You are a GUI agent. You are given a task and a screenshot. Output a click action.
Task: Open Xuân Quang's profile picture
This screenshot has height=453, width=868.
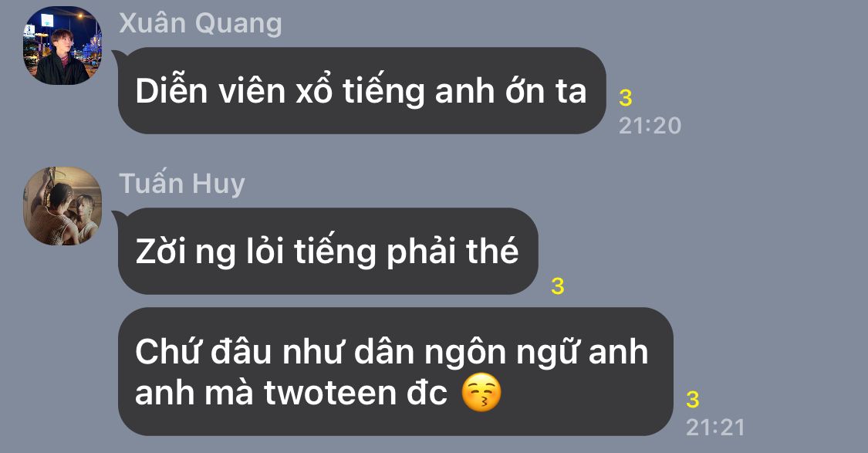62,46
